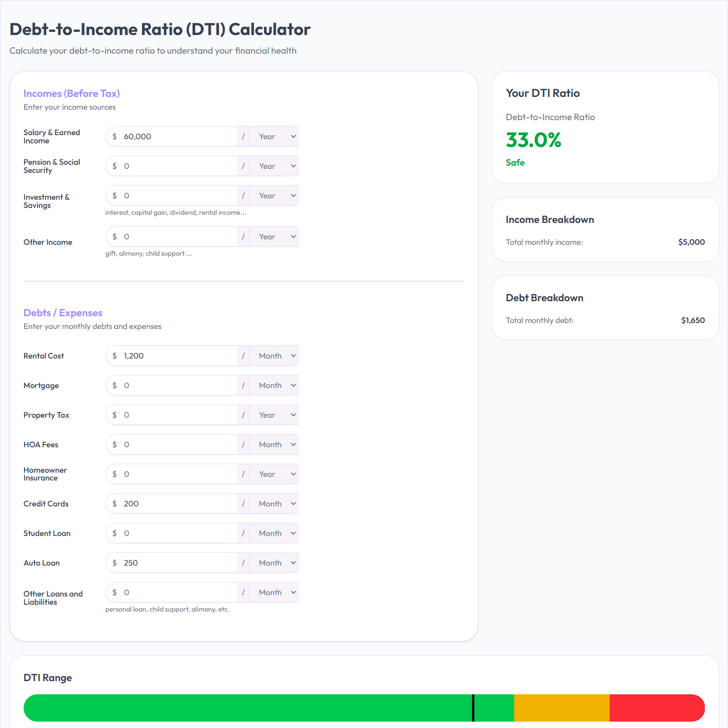The height and width of the screenshot is (728, 728).
Task: Expand the Investment & Savings Year dropdown
Action: coord(273,195)
